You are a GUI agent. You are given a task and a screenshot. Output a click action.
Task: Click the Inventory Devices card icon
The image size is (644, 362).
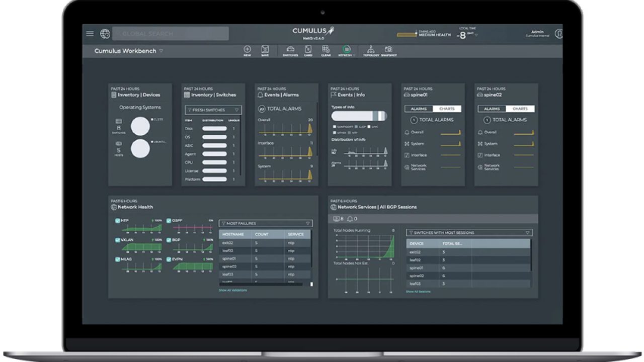tap(114, 95)
